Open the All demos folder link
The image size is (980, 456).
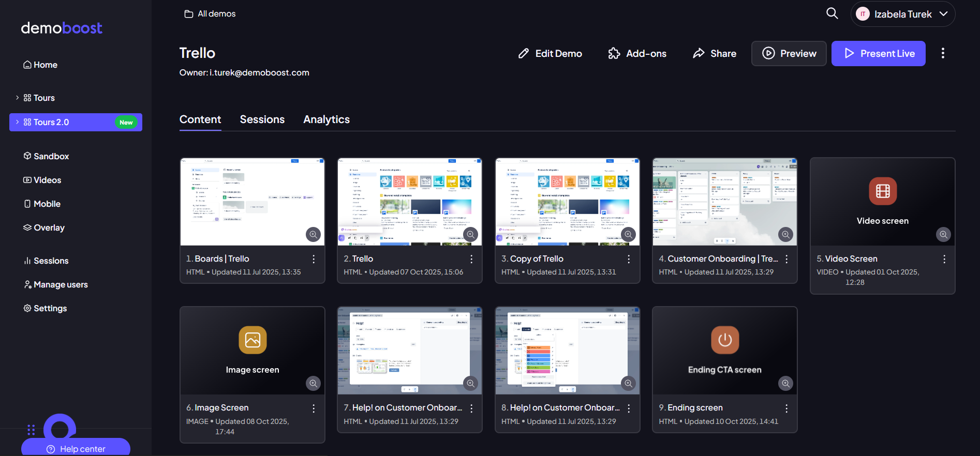[x=210, y=14]
